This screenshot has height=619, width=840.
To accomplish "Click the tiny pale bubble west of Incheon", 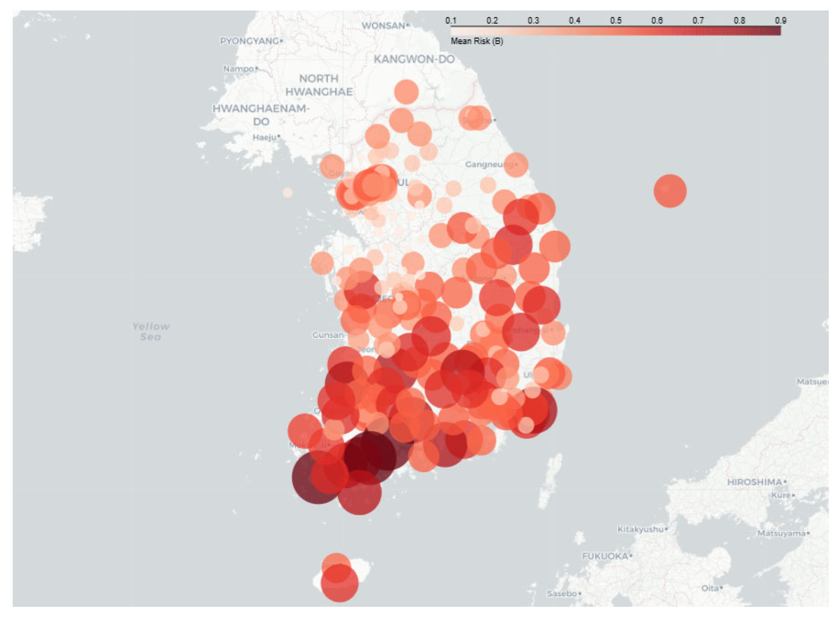I will pyautogui.click(x=288, y=193).
